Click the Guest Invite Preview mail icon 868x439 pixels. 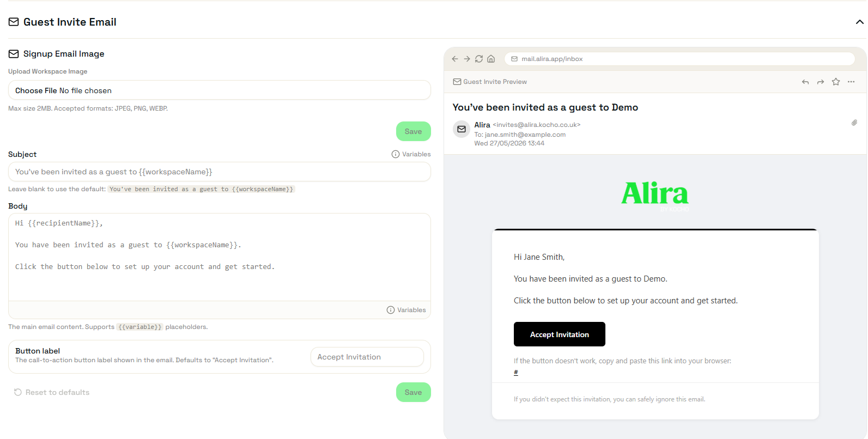[457, 82]
